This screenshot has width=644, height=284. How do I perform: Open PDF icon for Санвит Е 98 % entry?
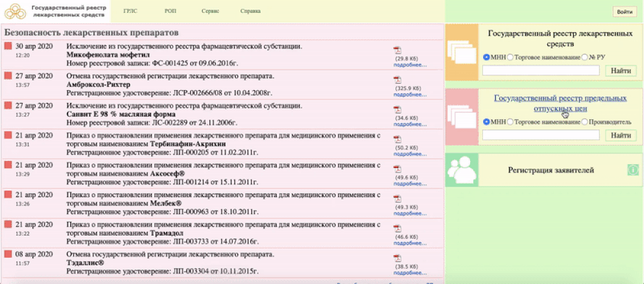coord(397,109)
